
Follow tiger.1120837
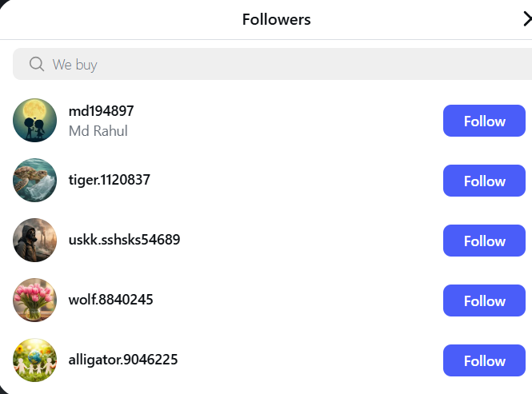(x=484, y=181)
